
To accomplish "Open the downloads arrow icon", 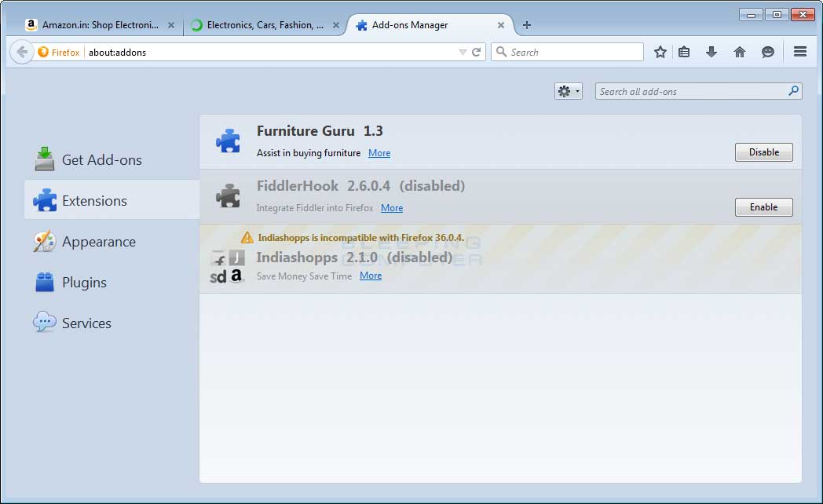I will (711, 52).
